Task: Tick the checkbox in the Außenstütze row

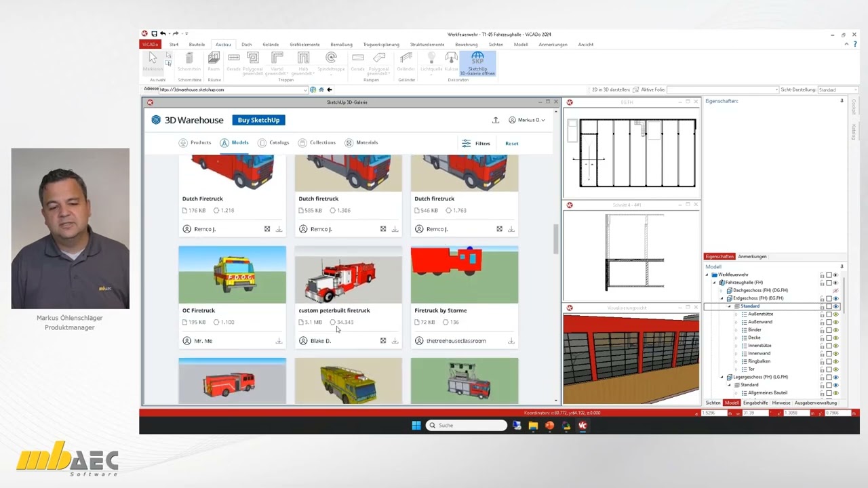Action: (829, 314)
